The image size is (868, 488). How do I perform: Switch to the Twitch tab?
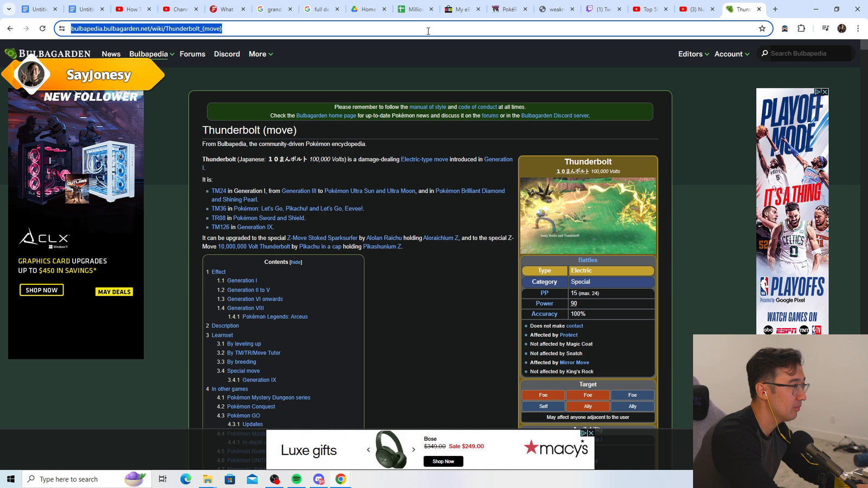[603, 9]
